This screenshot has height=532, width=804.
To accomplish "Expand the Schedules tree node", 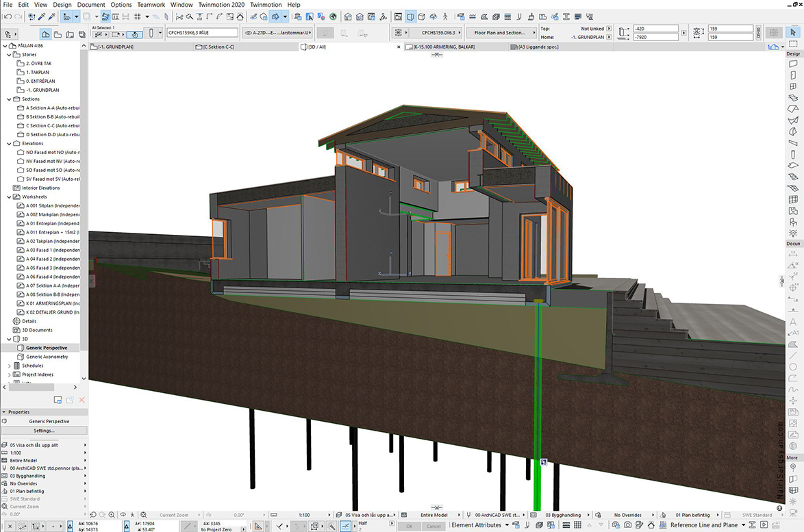I will coord(9,366).
